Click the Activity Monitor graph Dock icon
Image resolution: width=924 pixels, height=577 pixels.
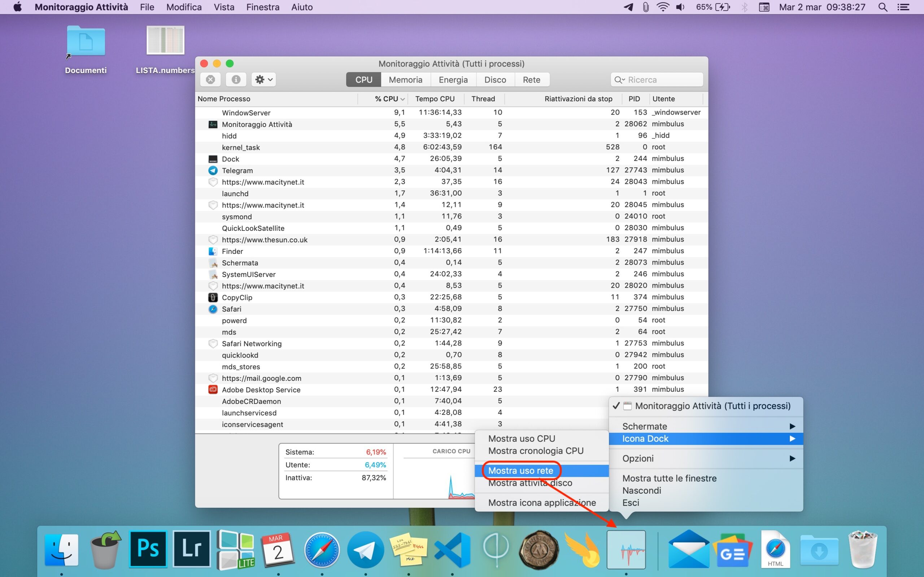coord(626,550)
